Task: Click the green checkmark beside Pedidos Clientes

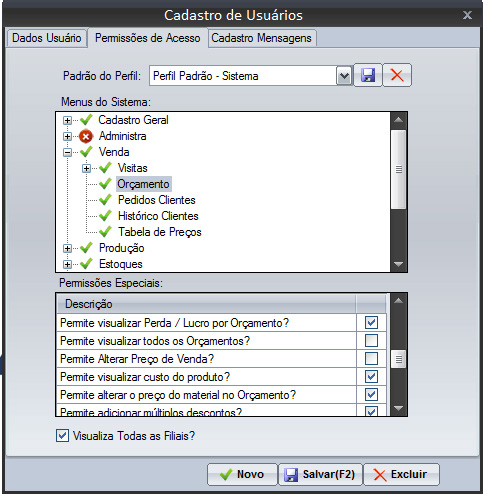Action: [105, 200]
